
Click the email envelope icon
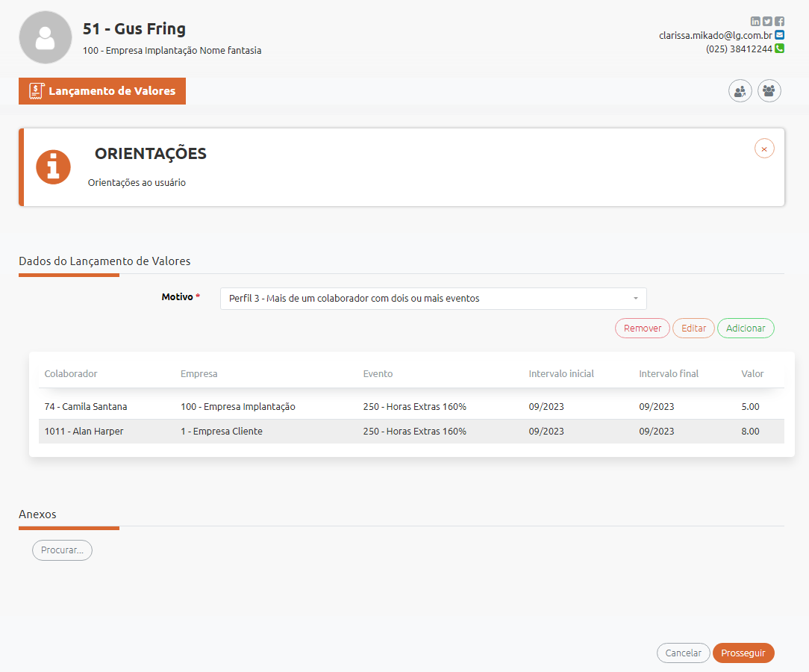pyautogui.click(x=780, y=35)
